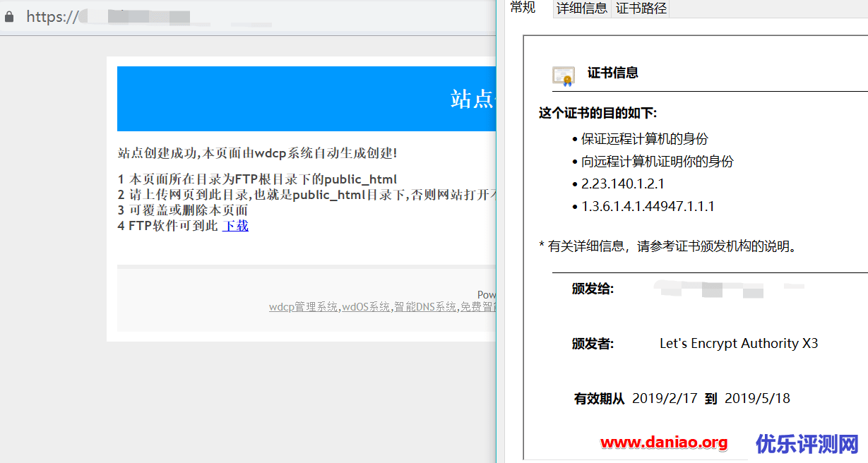Image resolution: width=868 pixels, height=463 pixels.
Task: Select OID text 2.23.140.1.2.1
Action: (x=623, y=184)
